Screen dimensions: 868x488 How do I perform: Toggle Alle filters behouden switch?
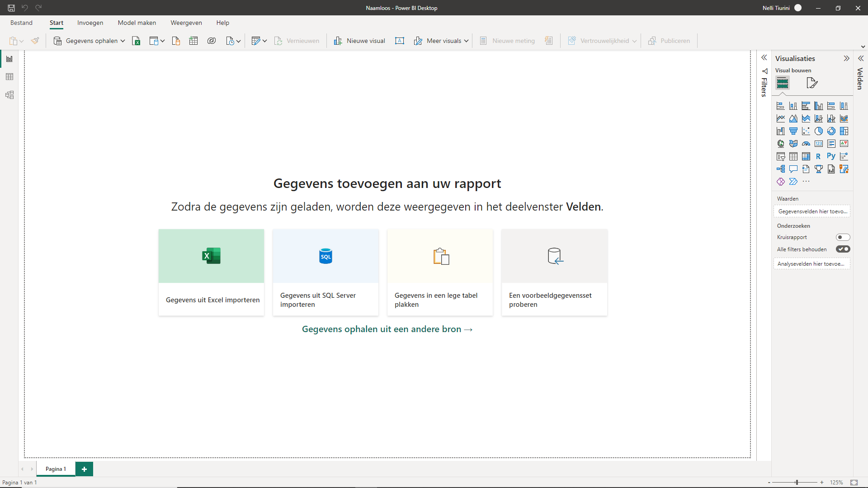[843, 249]
